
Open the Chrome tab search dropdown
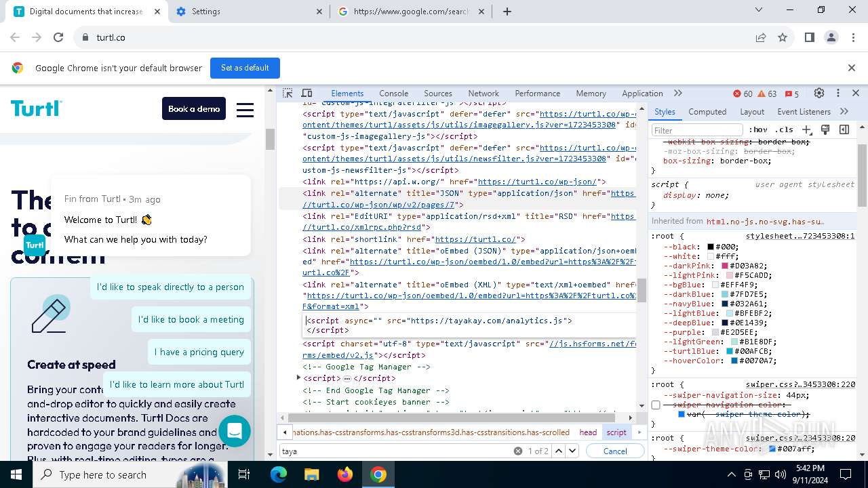[x=759, y=10]
